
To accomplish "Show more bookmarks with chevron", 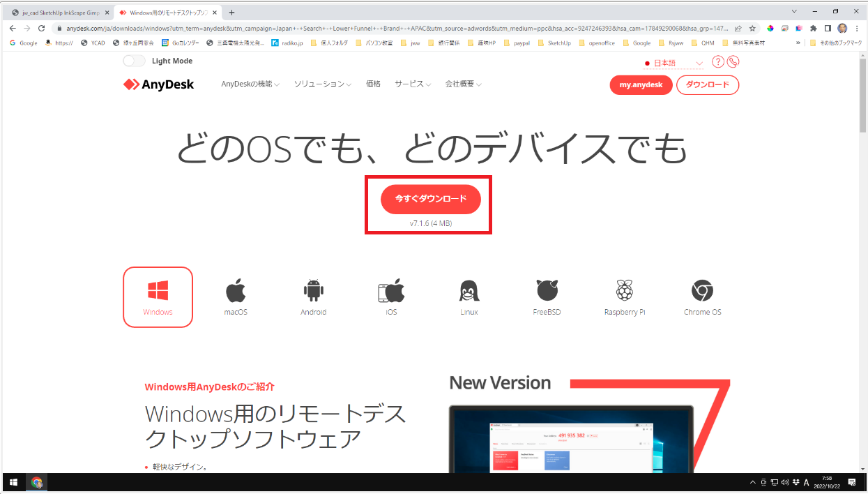I will click(x=798, y=43).
